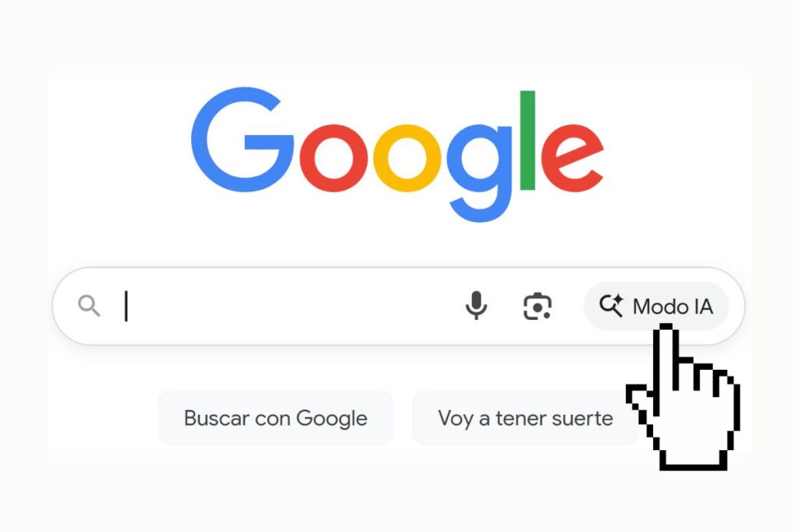Activate the Modo IA pill button
Screen dimensions: 799x532
point(655,307)
